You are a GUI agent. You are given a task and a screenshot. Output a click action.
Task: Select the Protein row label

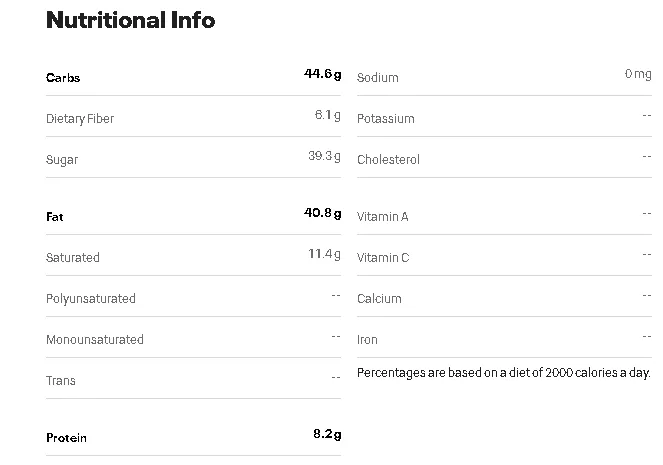pyautogui.click(x=66, y=438)
